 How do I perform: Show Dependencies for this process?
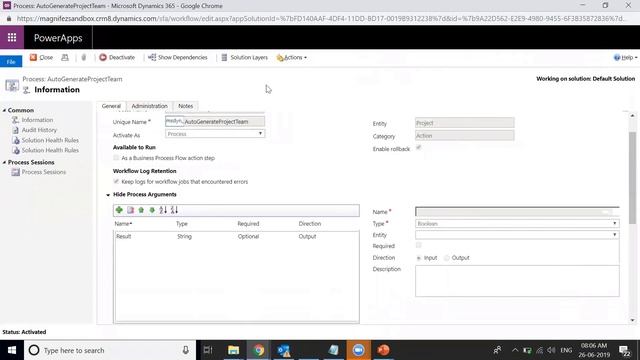178,58
